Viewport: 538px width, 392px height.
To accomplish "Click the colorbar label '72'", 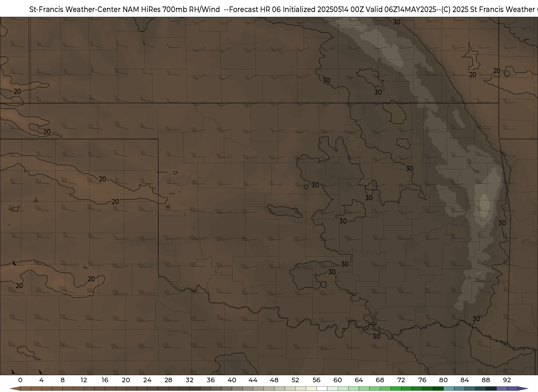I will (x=401, y=380).
